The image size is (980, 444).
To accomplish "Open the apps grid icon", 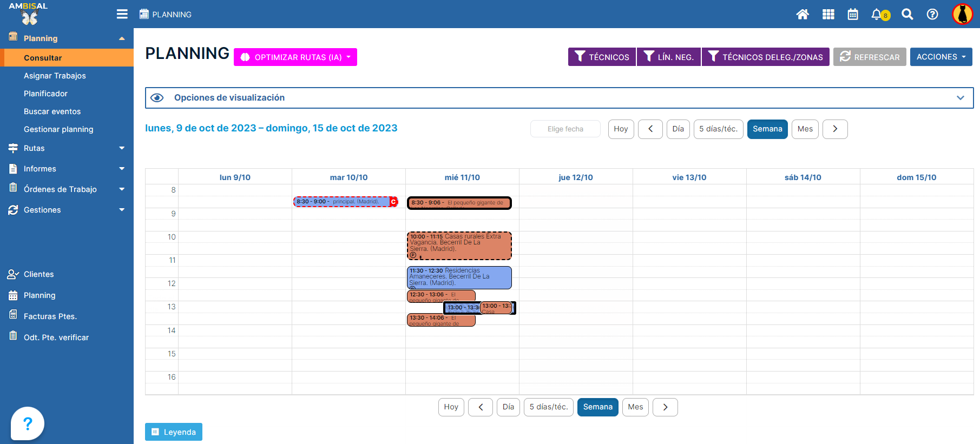I will point(828,15).
